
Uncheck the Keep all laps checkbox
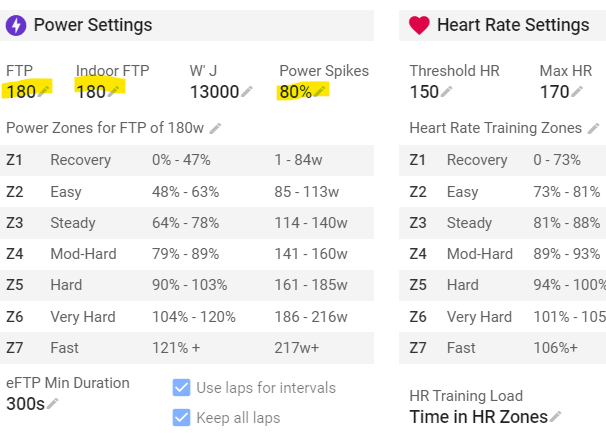tap(181, 417)
